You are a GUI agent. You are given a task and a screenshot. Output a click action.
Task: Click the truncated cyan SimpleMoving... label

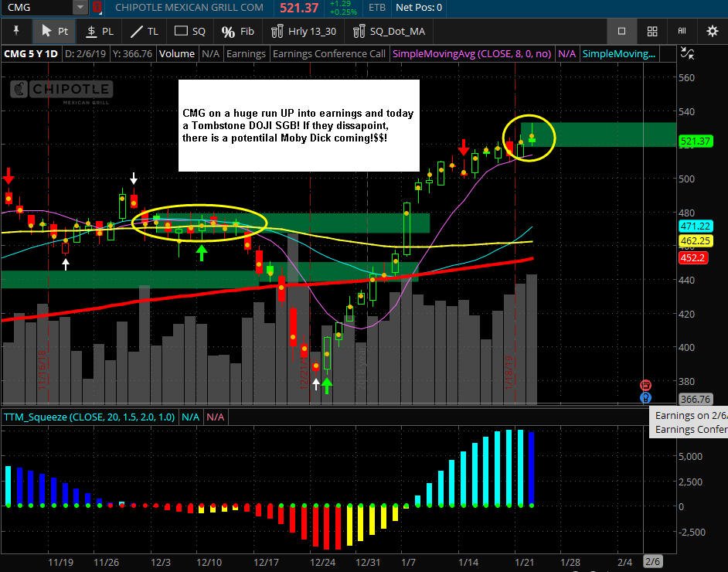(619, 54)
